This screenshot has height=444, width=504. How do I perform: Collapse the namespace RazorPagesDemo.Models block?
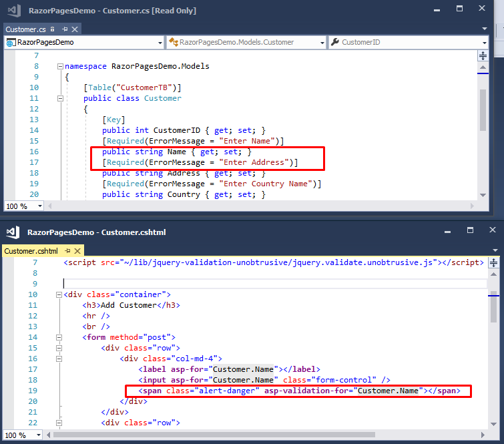click(60, 66)
